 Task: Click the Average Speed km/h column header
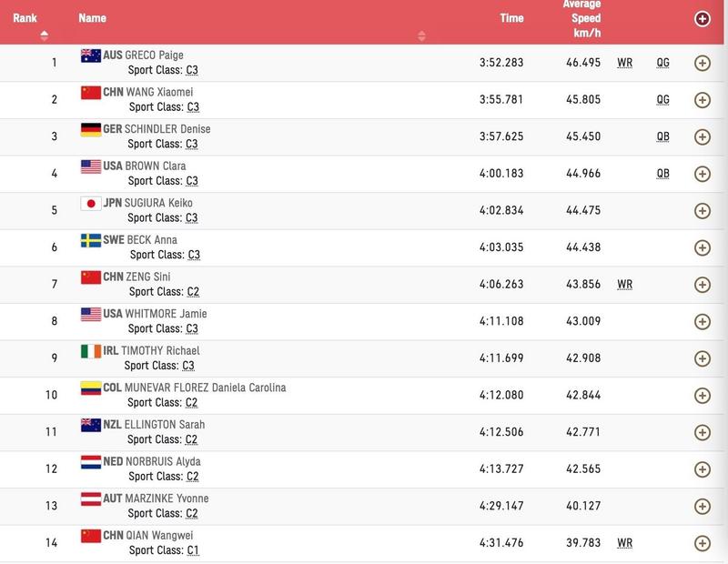pyautogui.click(x=582, y=18)
